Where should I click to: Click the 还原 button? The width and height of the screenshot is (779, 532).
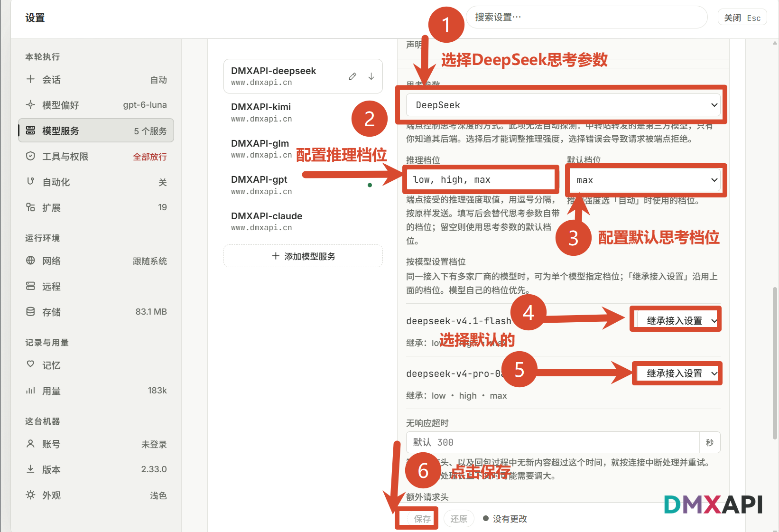(459, 519)
